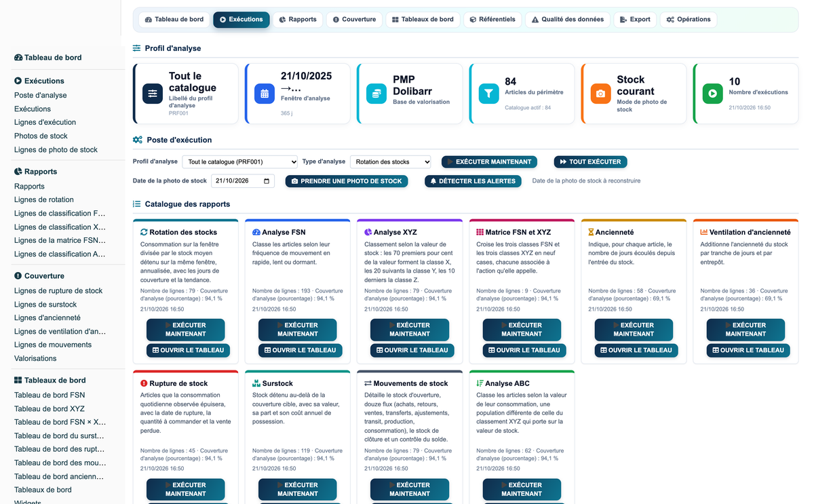Click the exchange arrows icon beside Mouvements de stock
The width and height of the screenshot is (814, 504).
(x=368, y=383)
